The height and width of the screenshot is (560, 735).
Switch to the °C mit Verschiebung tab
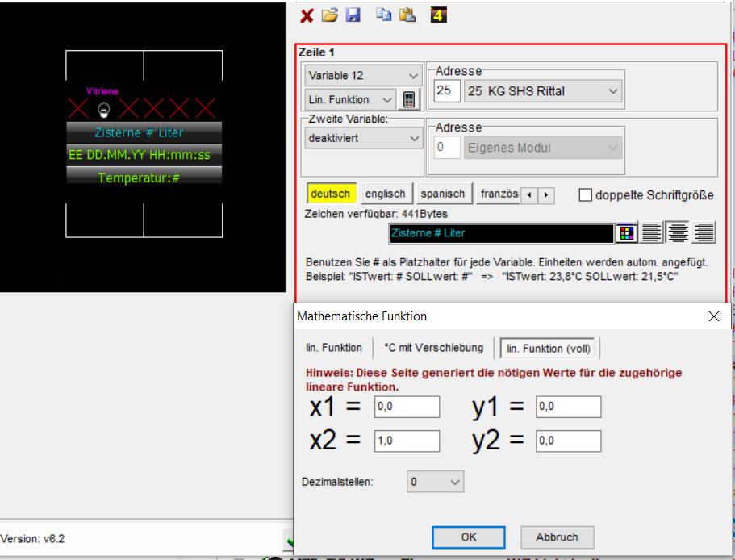click(433, 348)
